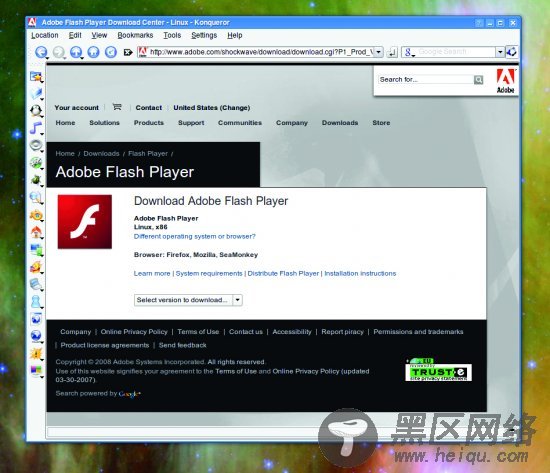Open the Your account link
The image size is (550, 473).
tap(76, 108)
